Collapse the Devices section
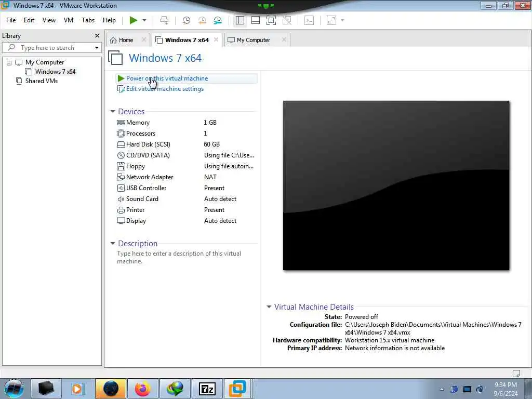Viewport: 532px width, 399px height. coord(113,111)
